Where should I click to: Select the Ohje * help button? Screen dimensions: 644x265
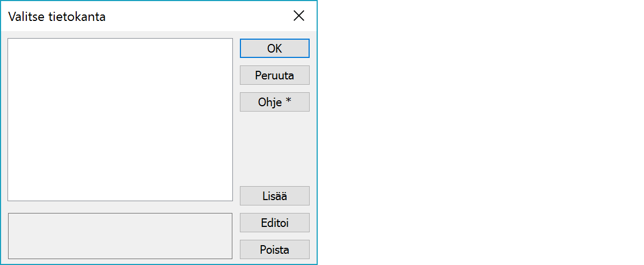[x=274, y=102]
